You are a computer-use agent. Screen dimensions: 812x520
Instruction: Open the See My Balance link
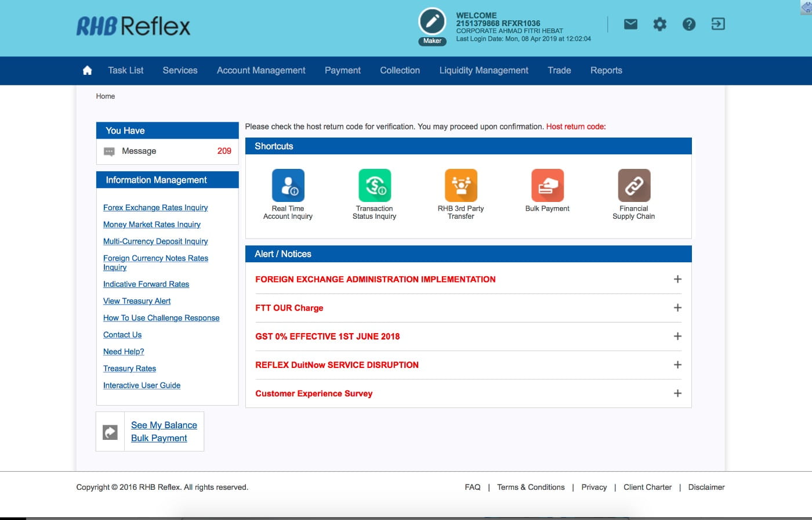[164, 425]
